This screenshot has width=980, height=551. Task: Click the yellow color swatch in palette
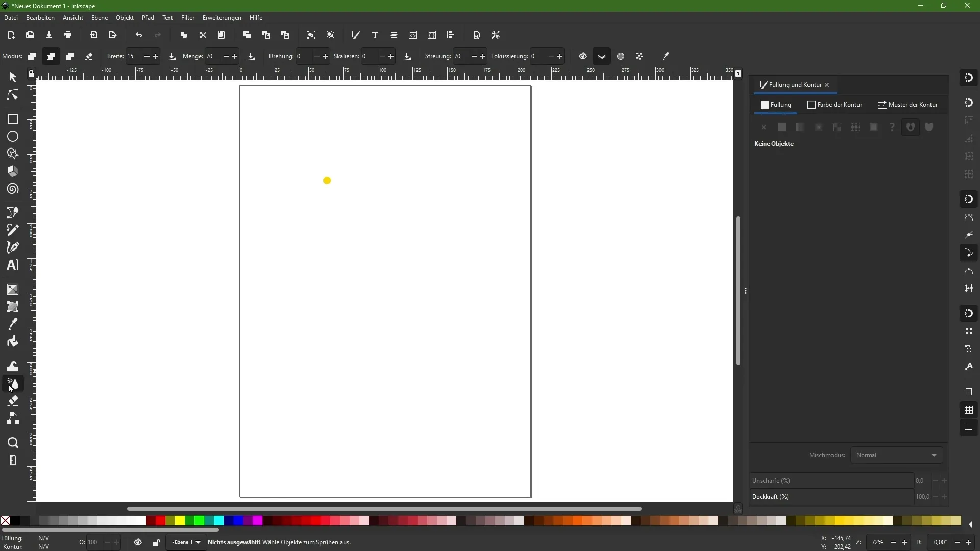179,521
